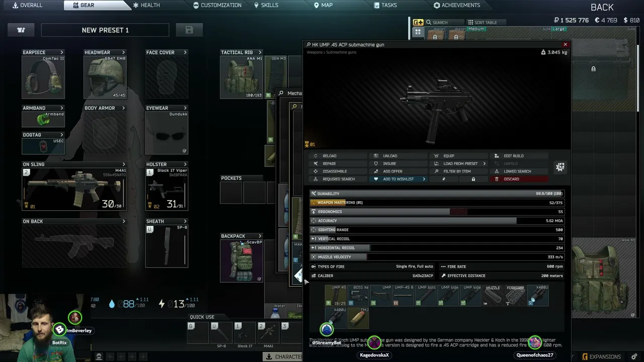Screen dimensions: 644x362
Task: Open the preset outfit icon button
Action: pos(21,30)
